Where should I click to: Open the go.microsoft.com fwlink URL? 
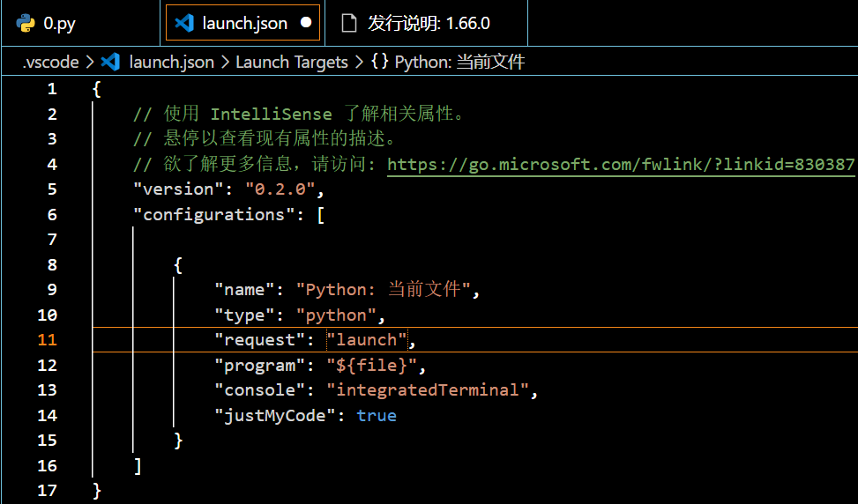pos(621,164)
